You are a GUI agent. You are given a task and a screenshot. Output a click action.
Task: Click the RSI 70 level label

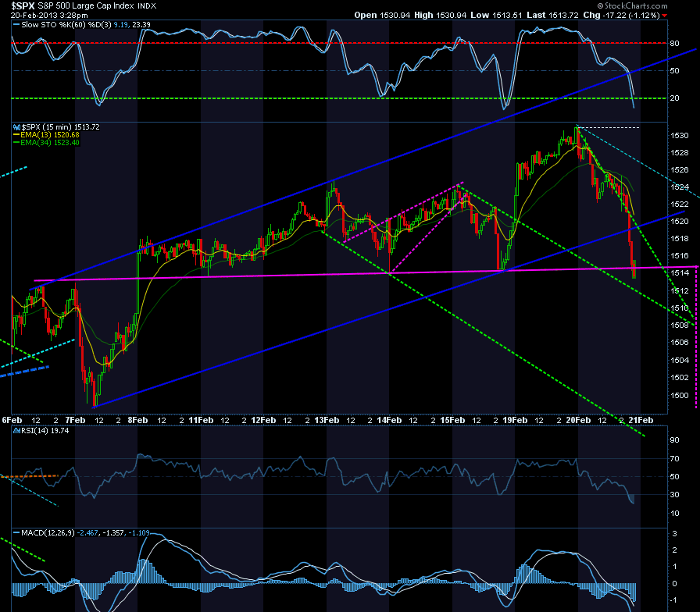(674, 458)
